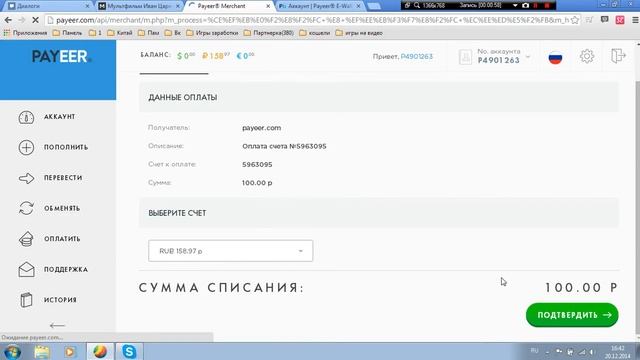Open the Поддержка envelope icon
Image resolution: width=640 pixels, height=360 pixels.
(26, 269)
